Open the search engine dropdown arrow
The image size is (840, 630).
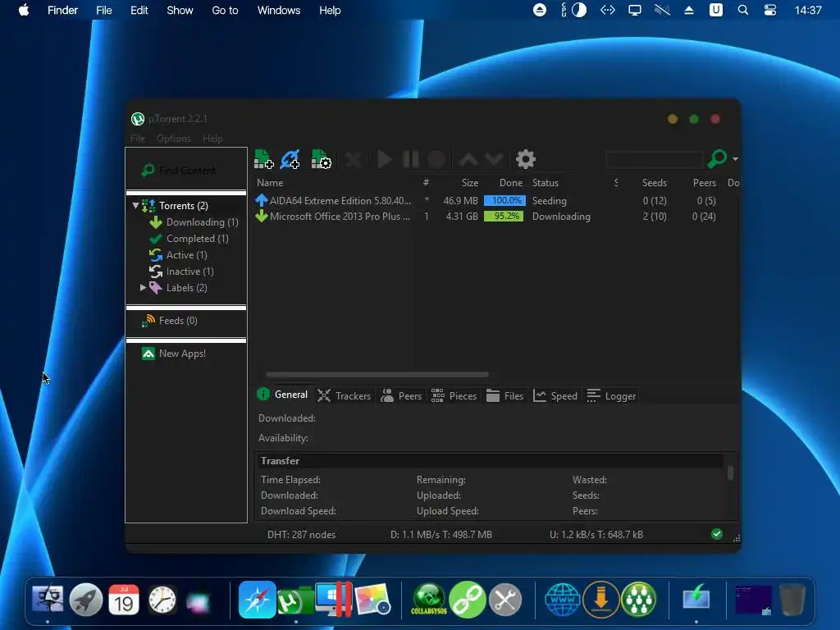pos(735,159)
